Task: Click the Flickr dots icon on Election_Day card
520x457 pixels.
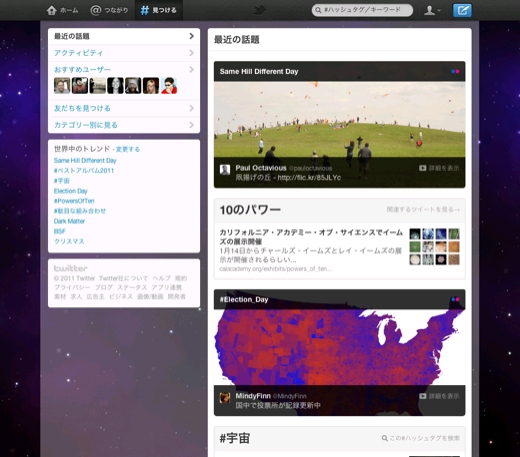Action: click(x=455, y=299)
